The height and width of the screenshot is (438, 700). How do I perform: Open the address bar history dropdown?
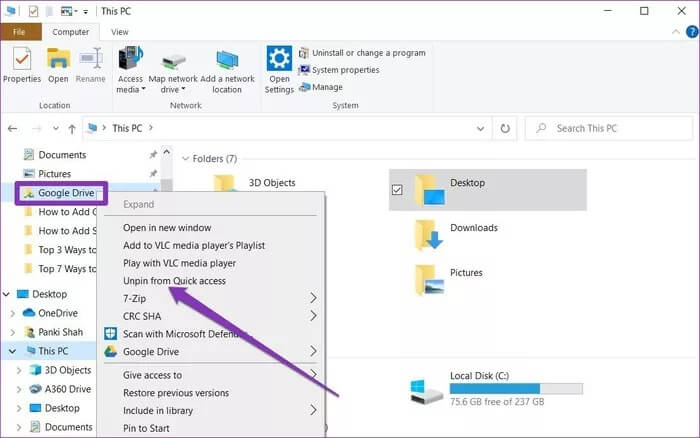click(480, 129)
